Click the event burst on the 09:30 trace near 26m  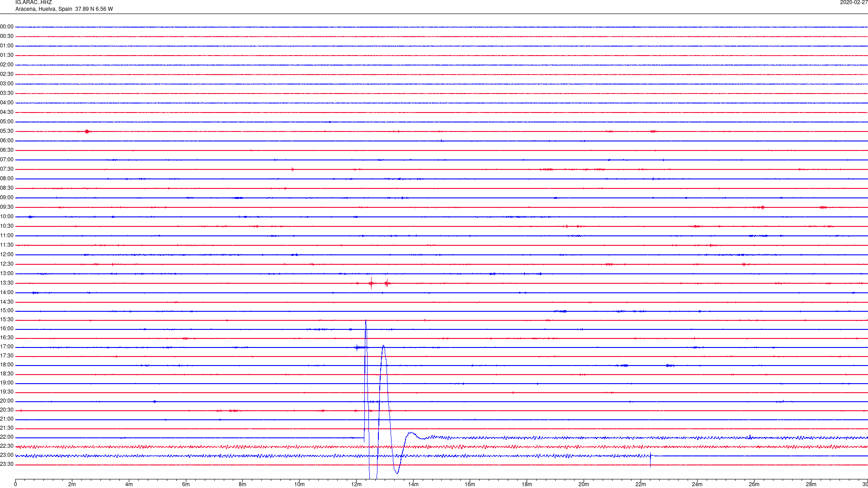click(762, 207)
